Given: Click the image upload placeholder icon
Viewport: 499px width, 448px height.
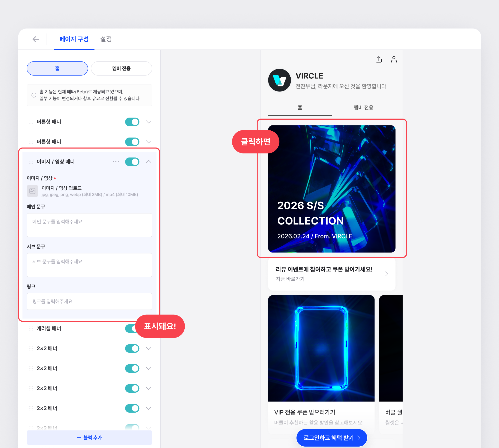Looking at the screenshot, I should pos(33,191).
